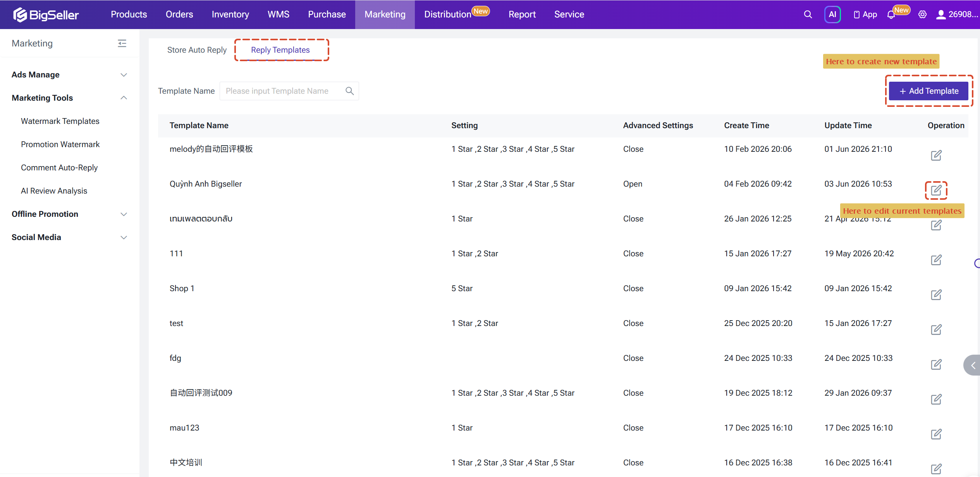Select the Reply Templates tab

click(280, 50)
